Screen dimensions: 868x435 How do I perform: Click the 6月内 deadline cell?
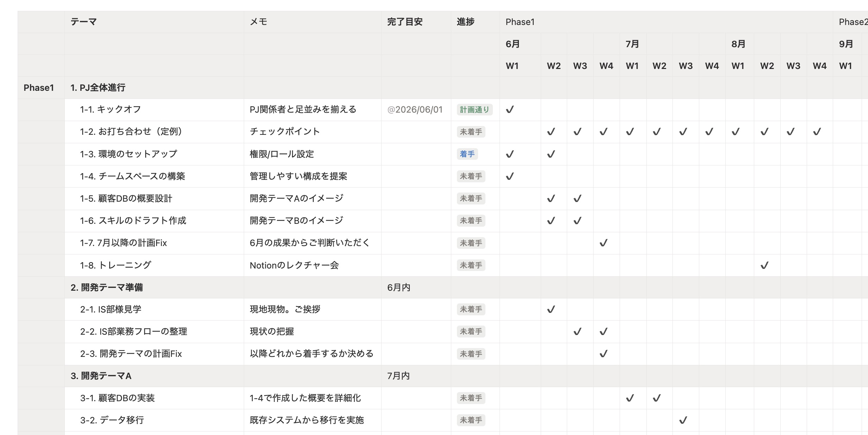tap(416, 288)
